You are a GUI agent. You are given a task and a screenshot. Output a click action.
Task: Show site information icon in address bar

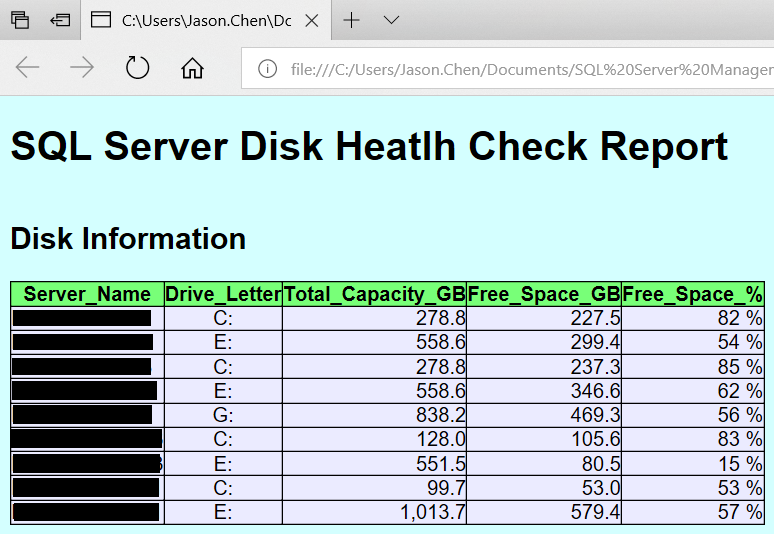click(268, 69)
